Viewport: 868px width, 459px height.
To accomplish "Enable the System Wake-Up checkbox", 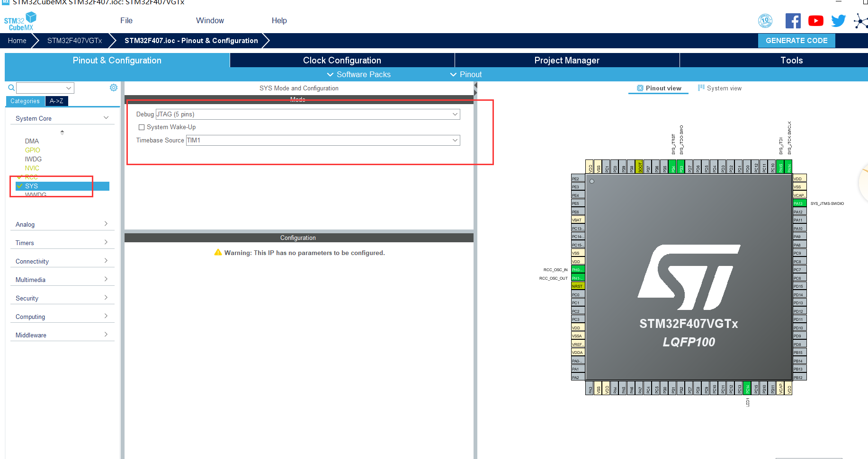I will click(x=141, y=127).
